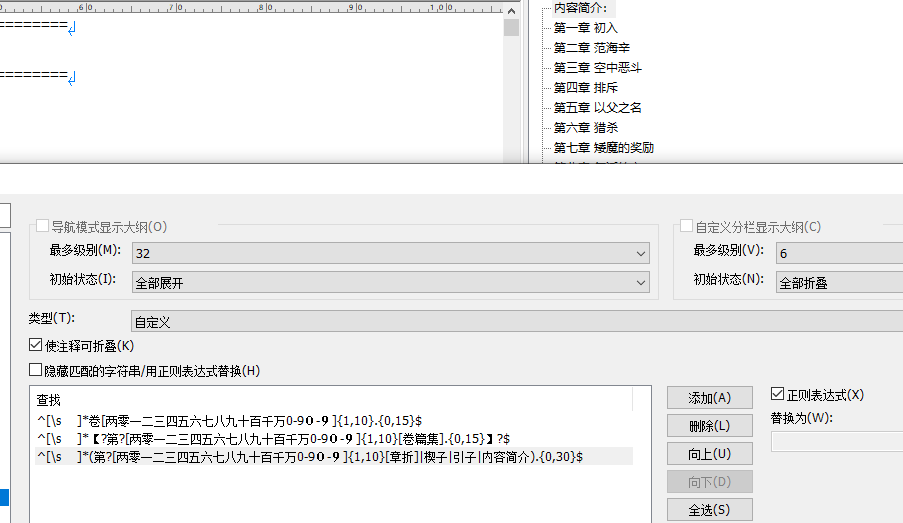Click the editor's vertical scrollbar up arrow
This screenshot has width=903, height=523.
tap(511, 8)
